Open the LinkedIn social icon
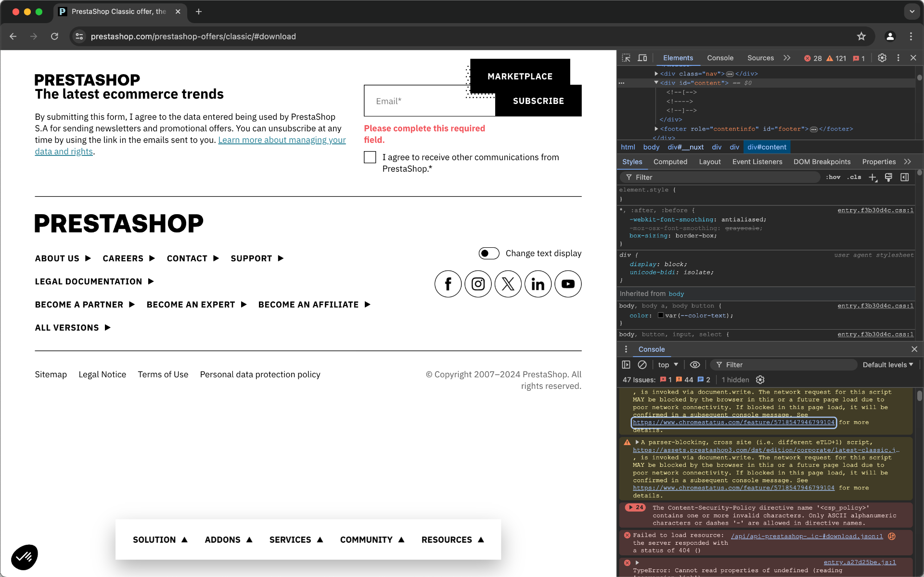This screenshot has height=577, width=924. pyautogui.click(x=538, y=284)
